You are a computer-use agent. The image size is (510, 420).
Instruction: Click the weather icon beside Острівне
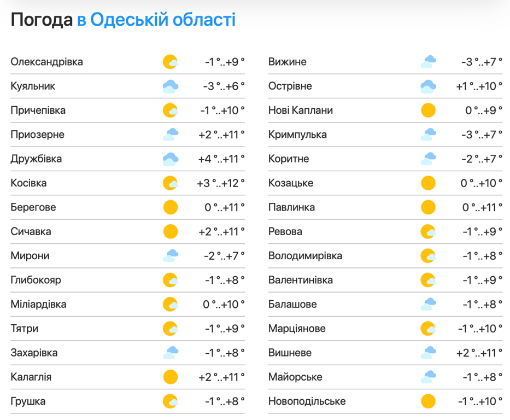click(x=428, y=86)
